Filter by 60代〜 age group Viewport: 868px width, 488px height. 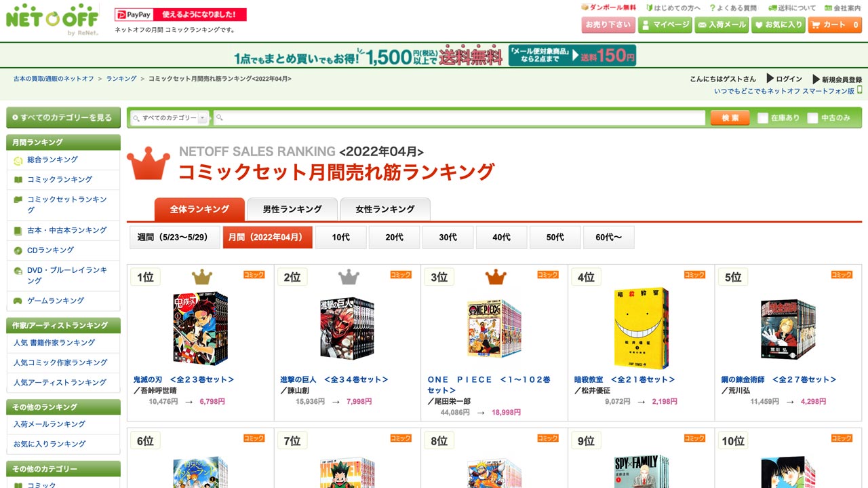[609, 237]
